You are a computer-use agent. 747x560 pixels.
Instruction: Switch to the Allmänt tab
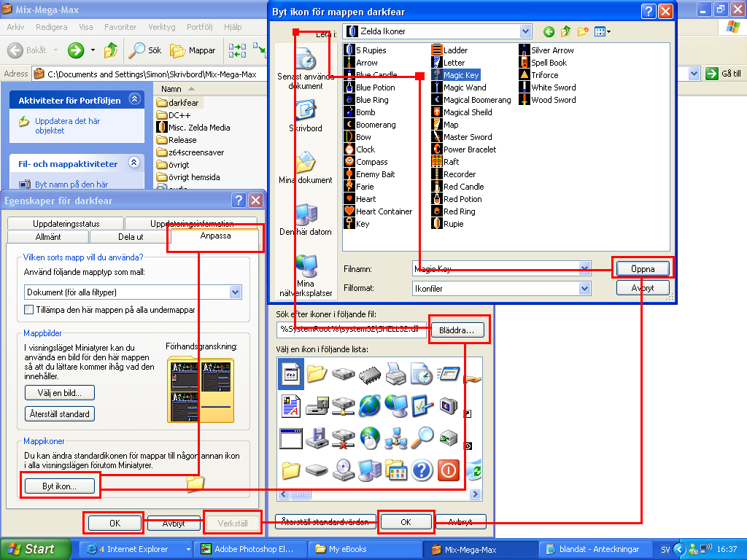tap(48, 237)
